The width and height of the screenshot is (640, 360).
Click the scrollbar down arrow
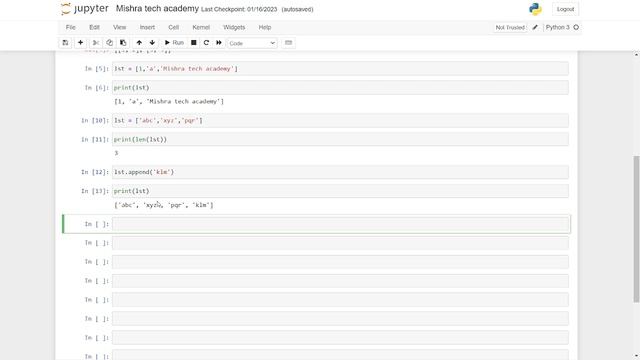point(636,356)
